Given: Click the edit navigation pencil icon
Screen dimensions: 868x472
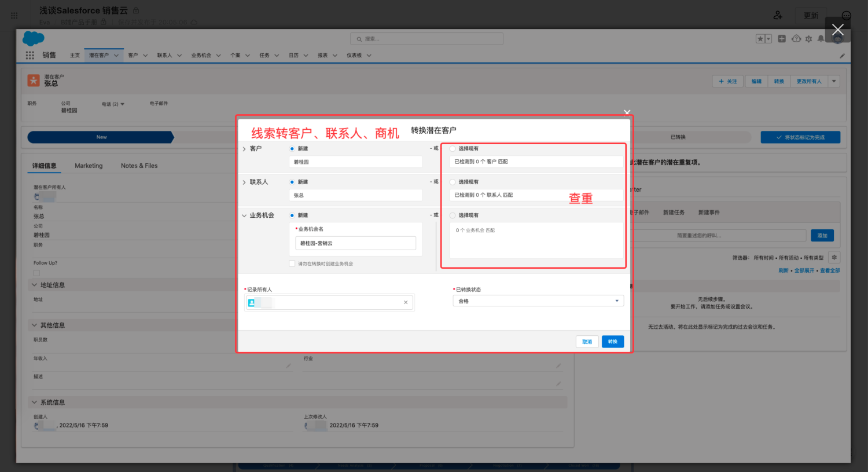Looking at the screenshot, I should coord(842,56).
